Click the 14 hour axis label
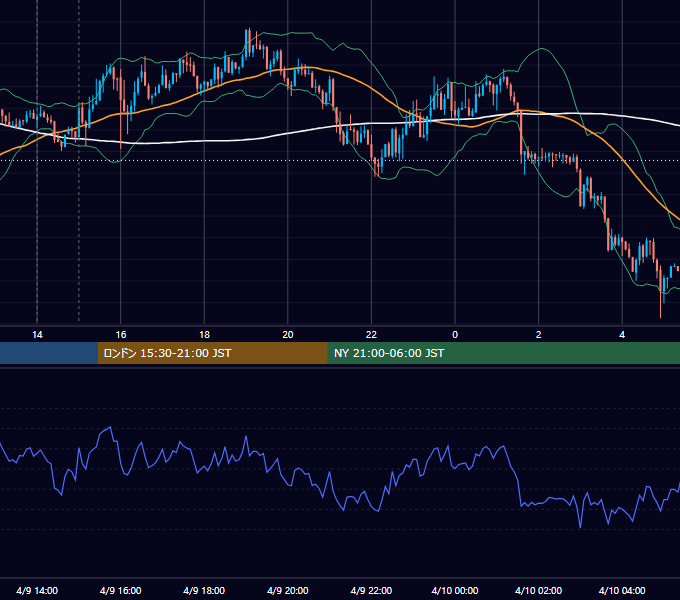Viewport: 680px width, 600px height. (x=37, y=335)
